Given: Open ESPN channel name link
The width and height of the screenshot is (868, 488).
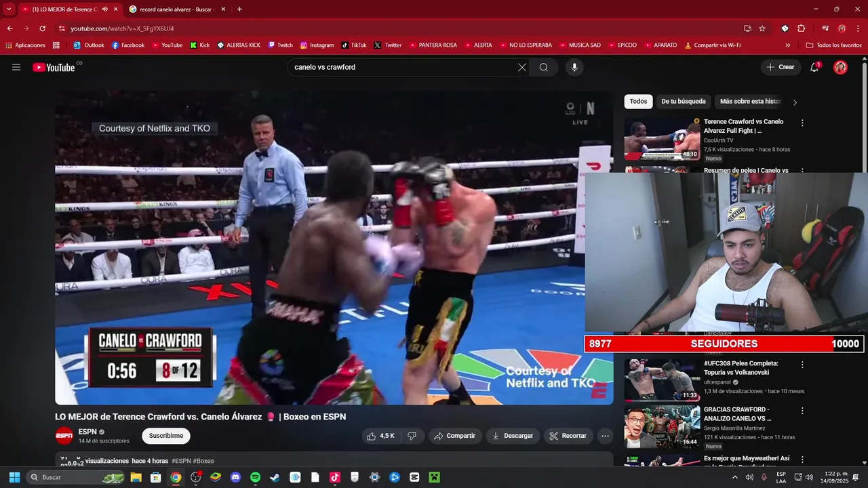Looking at the screenshot, I should click(x=87, y=432).
